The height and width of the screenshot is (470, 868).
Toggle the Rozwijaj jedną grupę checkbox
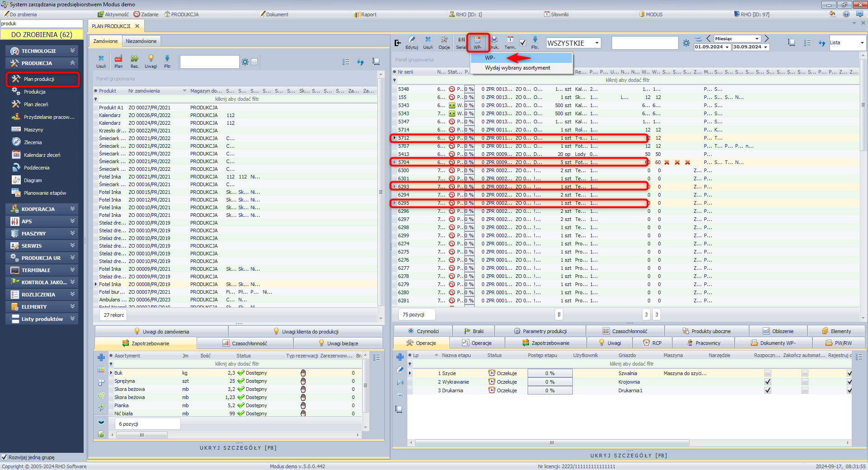[x=5, y=457]
